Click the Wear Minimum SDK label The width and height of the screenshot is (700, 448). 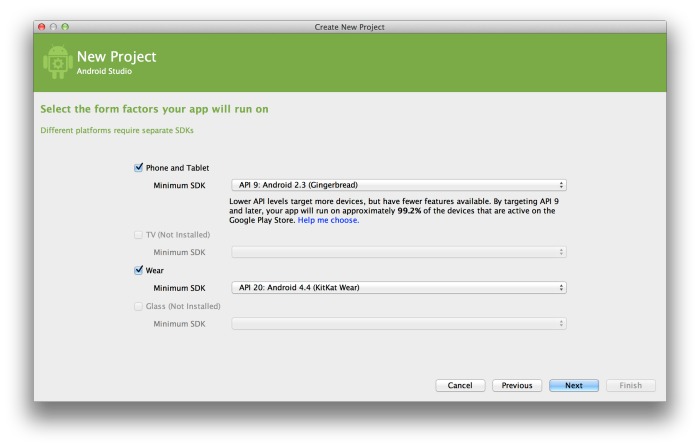pos(179,288)
